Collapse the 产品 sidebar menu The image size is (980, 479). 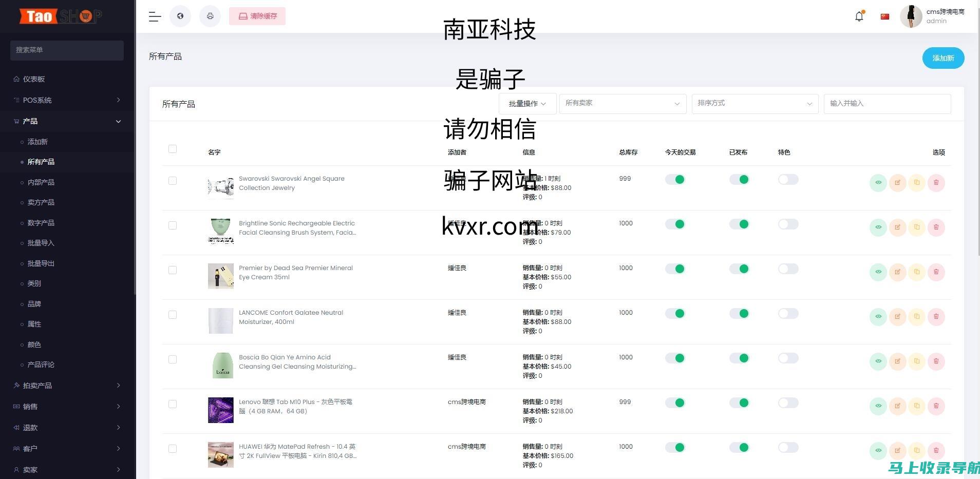[x=68, y=121]
